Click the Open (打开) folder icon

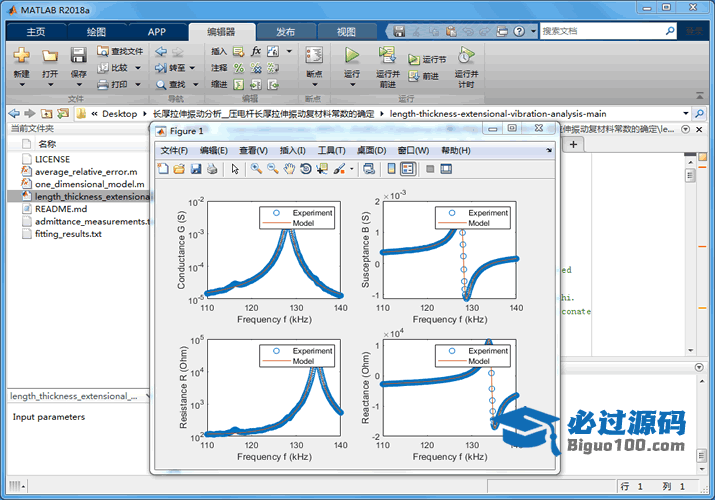[50, 56]
